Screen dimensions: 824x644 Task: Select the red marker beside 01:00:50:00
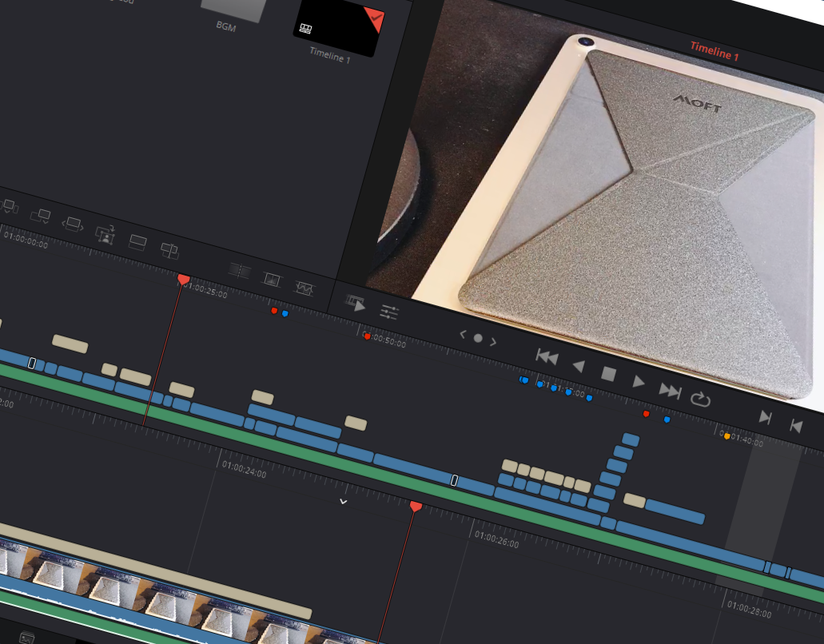pos(368,336)
